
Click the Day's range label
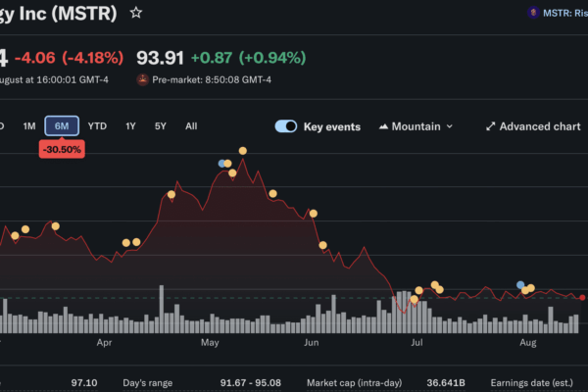coord(148,383)
